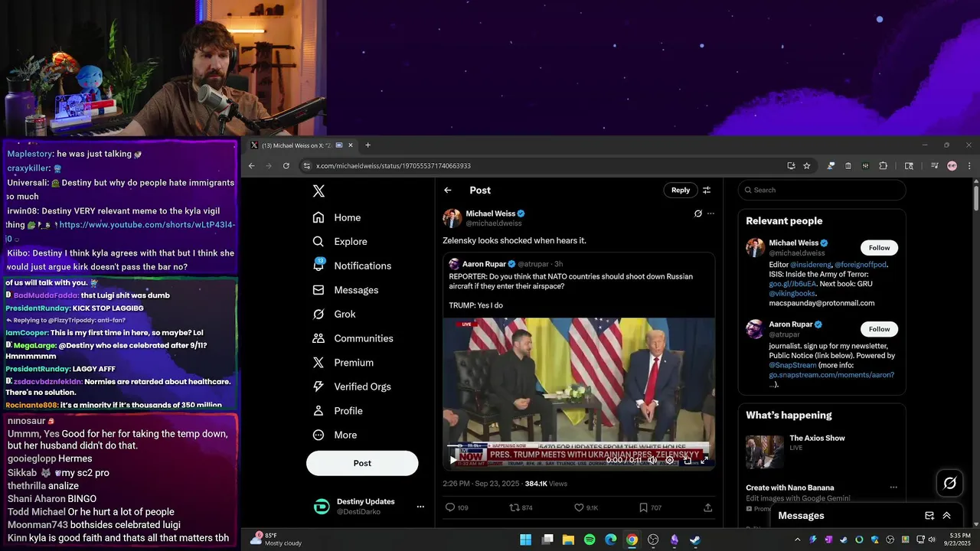
Task: Click the X Search input field
Action: coord(822,190)
